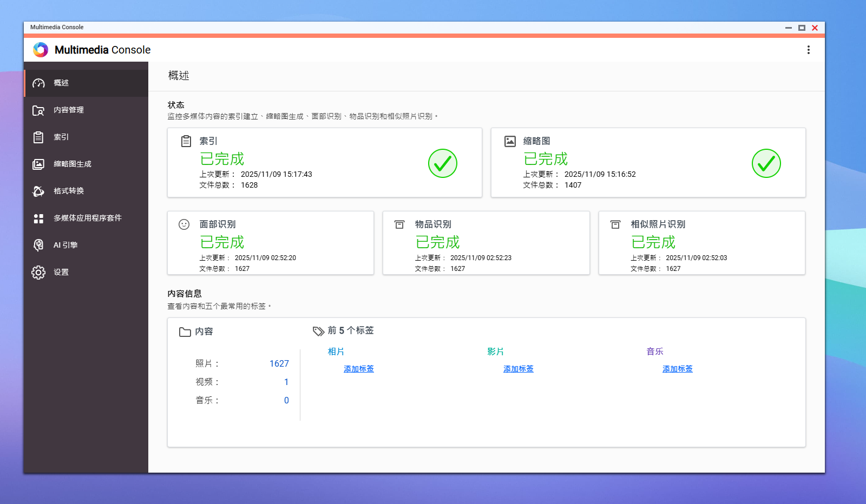Open Multimedia App Suite (多媒体应用程序套件) grid icon

[38, 218]
